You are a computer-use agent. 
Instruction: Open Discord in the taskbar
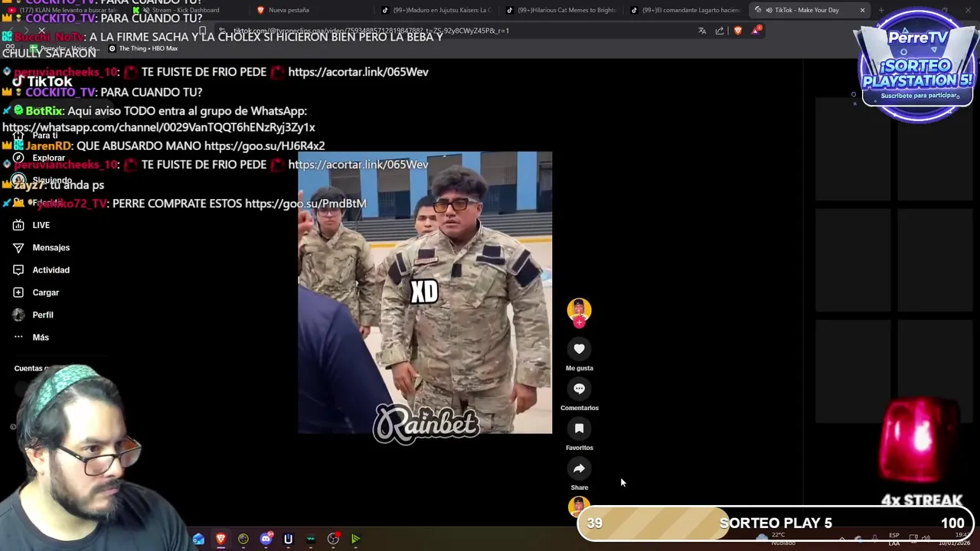pos(266,539)
